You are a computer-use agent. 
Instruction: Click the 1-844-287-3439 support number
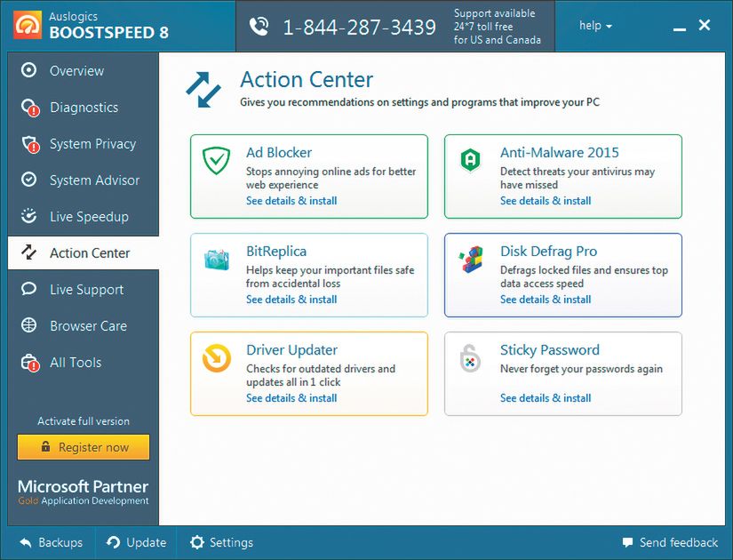click(360, 28)
